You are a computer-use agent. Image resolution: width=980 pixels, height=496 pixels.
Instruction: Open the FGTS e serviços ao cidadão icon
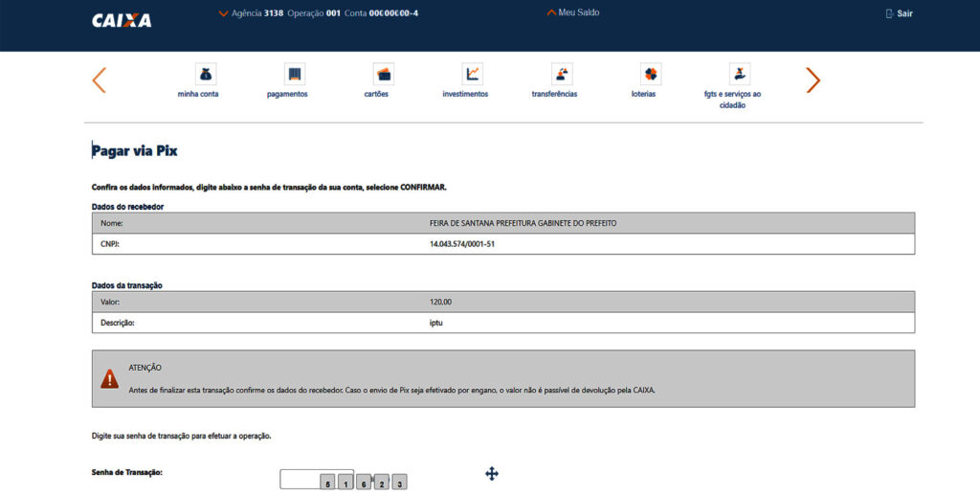tap(739, 75)
